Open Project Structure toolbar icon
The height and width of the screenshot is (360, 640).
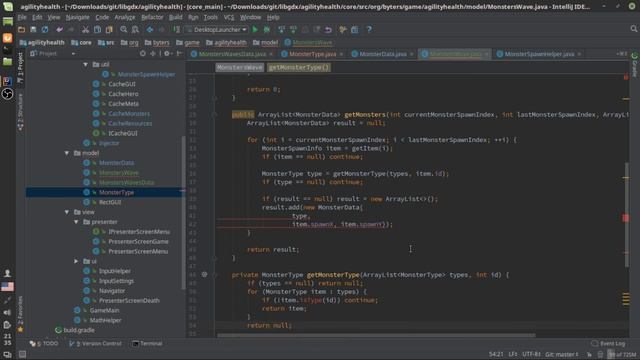click(355, 29)
